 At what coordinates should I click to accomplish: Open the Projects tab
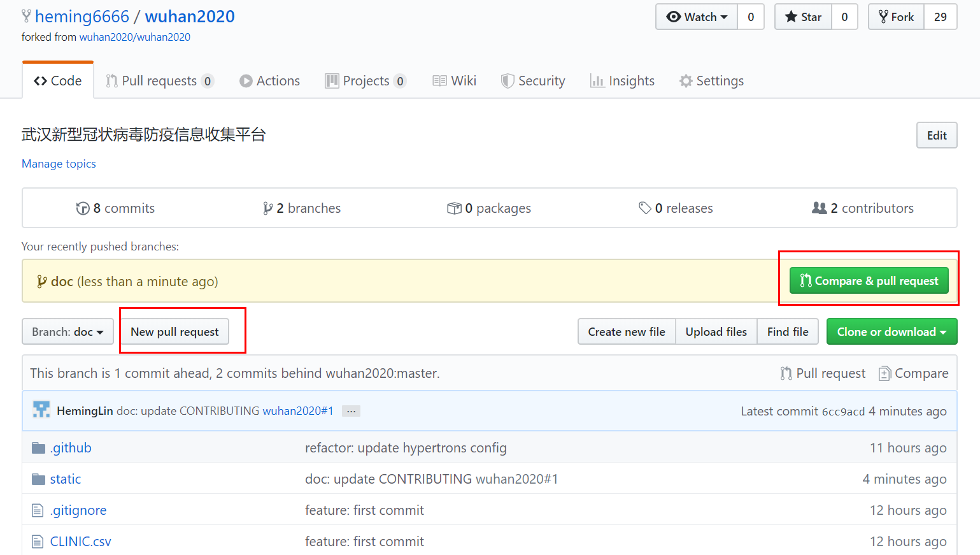[366, 81]
